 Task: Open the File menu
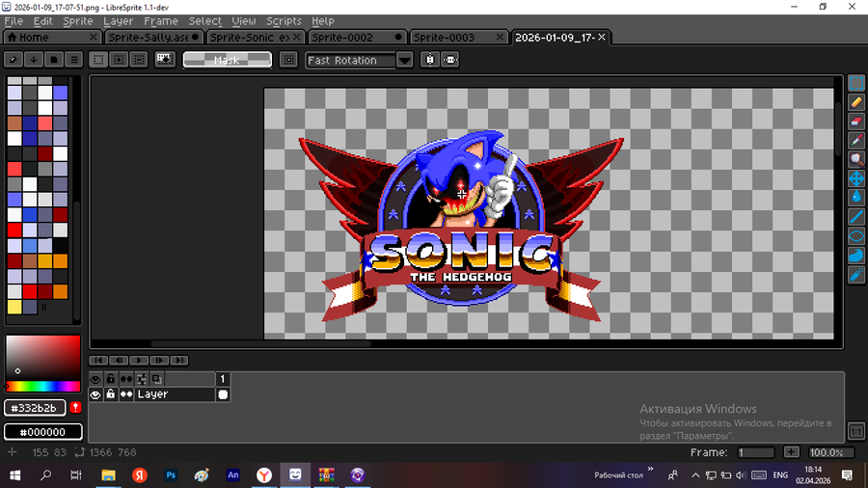tap(14, 21)
